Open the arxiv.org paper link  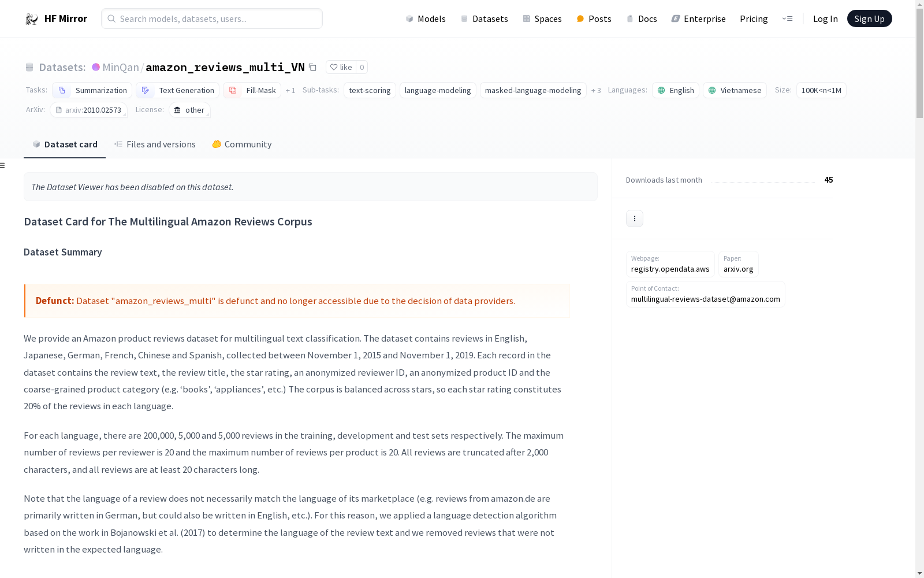point(738,264)
